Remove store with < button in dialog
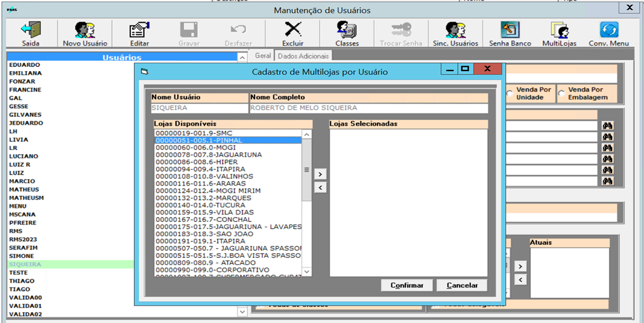The height and width of the screenshot is (323, 644). [x=320, y=188]
